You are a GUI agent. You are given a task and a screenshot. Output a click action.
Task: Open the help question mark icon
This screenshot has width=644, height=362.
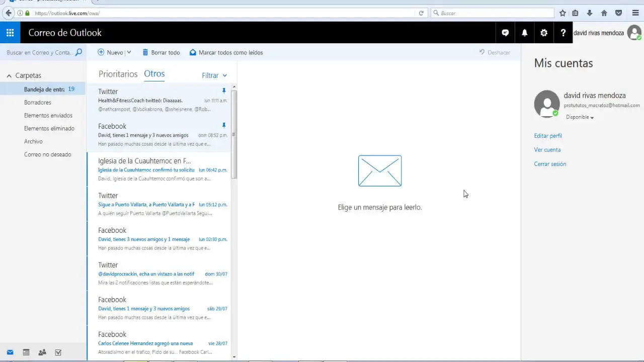[x=563, y=33]
